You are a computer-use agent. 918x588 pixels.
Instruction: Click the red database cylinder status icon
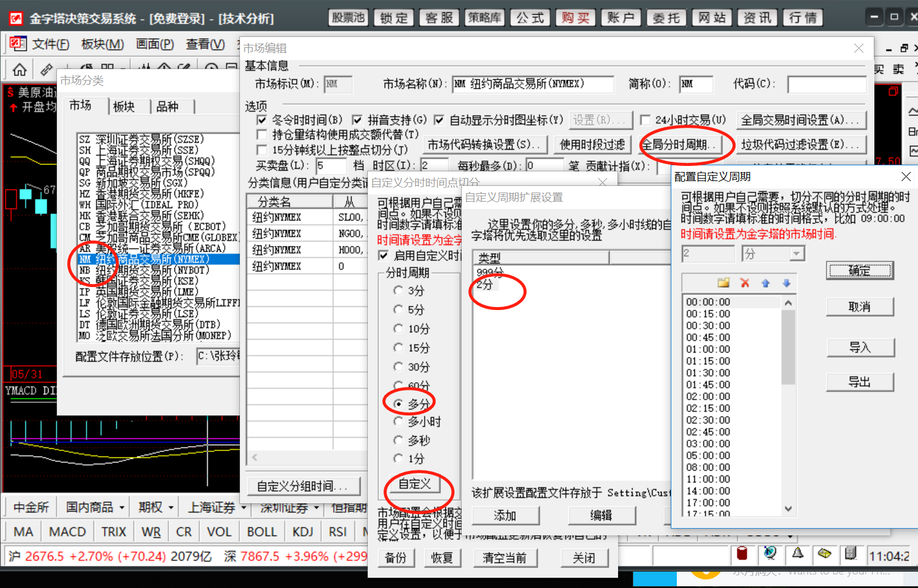click(x=742, y=553)
